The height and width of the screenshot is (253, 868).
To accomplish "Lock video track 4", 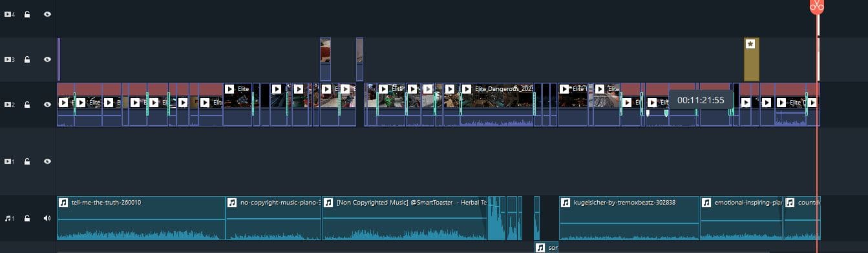I will point(27,14).
